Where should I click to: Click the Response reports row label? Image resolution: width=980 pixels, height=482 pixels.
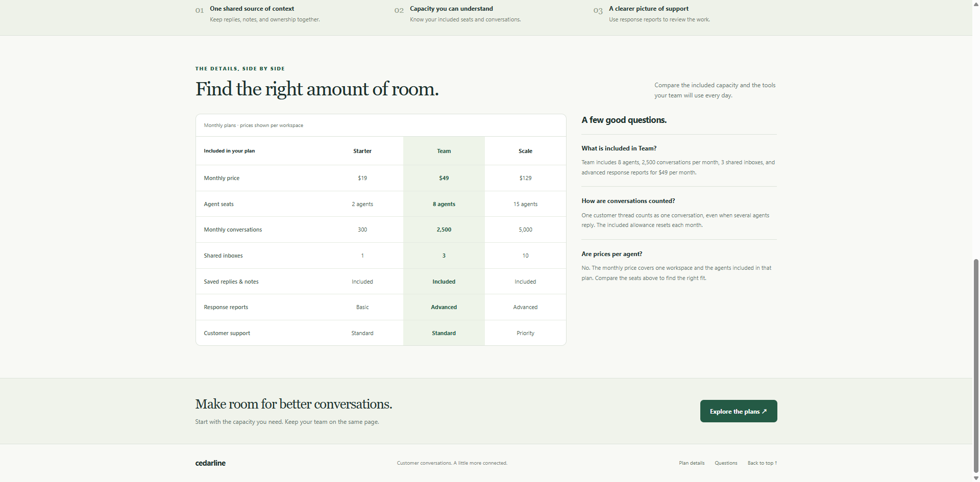(226, 307)
